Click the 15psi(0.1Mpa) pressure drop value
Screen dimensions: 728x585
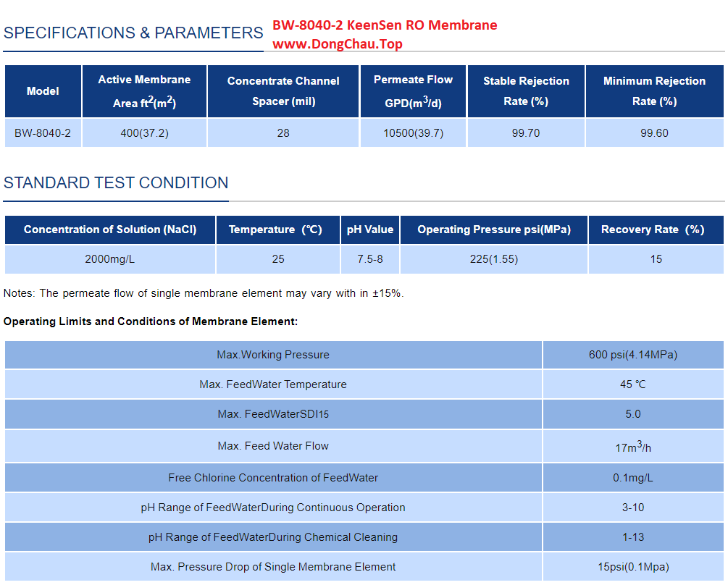point(633,567)
